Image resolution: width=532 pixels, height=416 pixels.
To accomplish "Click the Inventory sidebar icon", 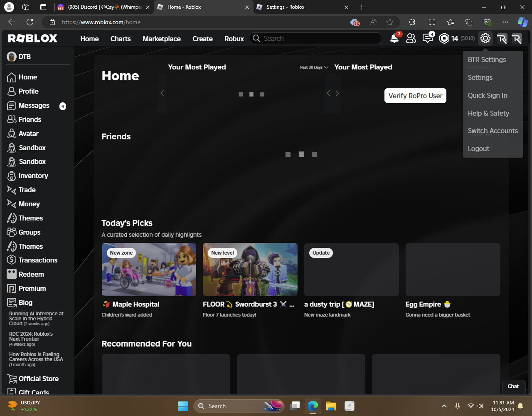I will [x=12, y=176].
